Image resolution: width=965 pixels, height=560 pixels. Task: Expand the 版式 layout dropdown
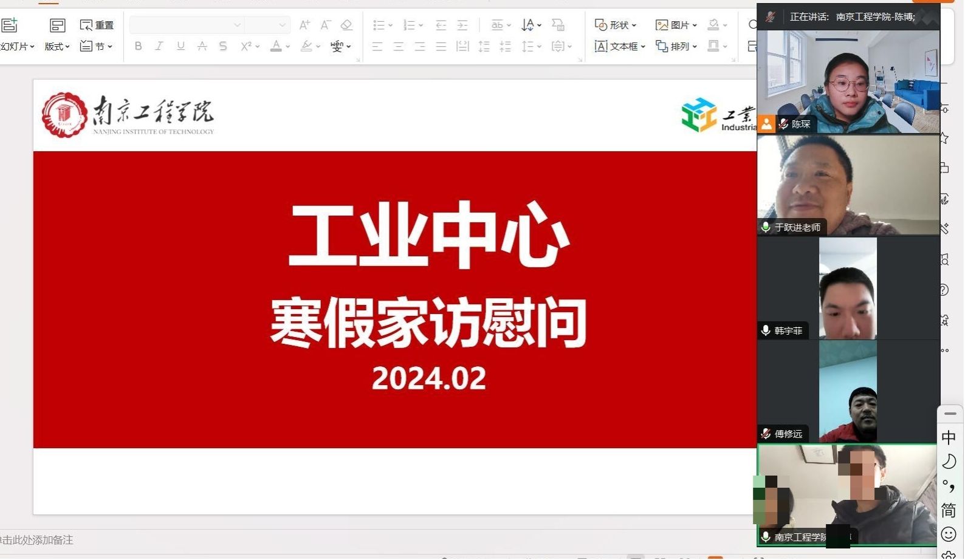57,46
